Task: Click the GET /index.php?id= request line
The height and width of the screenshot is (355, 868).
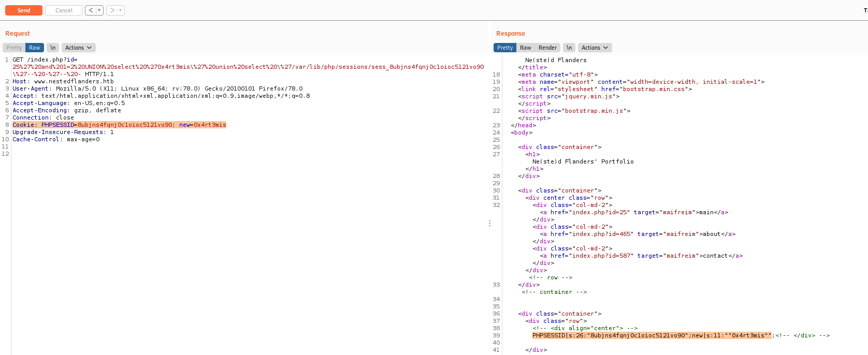Action: (45, 60)
